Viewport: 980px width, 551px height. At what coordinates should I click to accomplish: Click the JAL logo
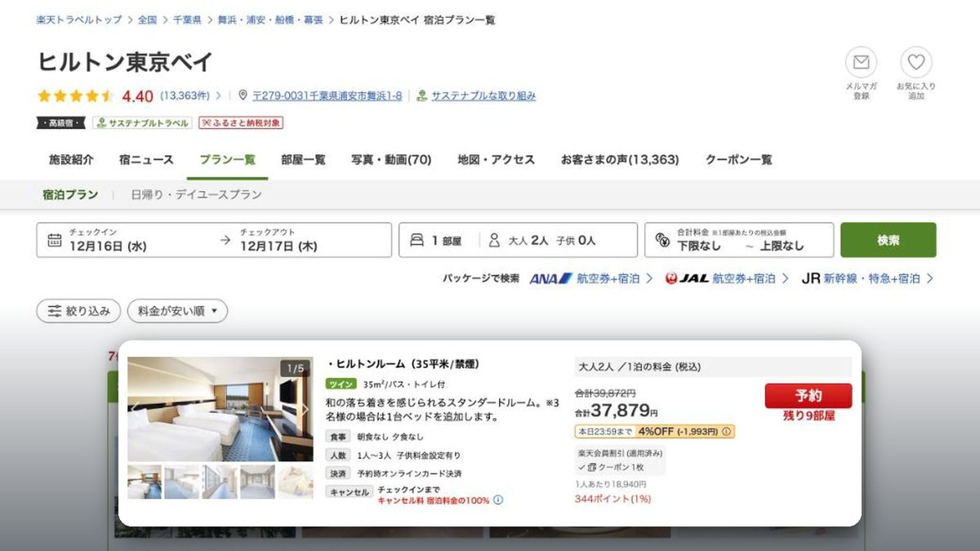pyautogui.click(x=687, y=278)
